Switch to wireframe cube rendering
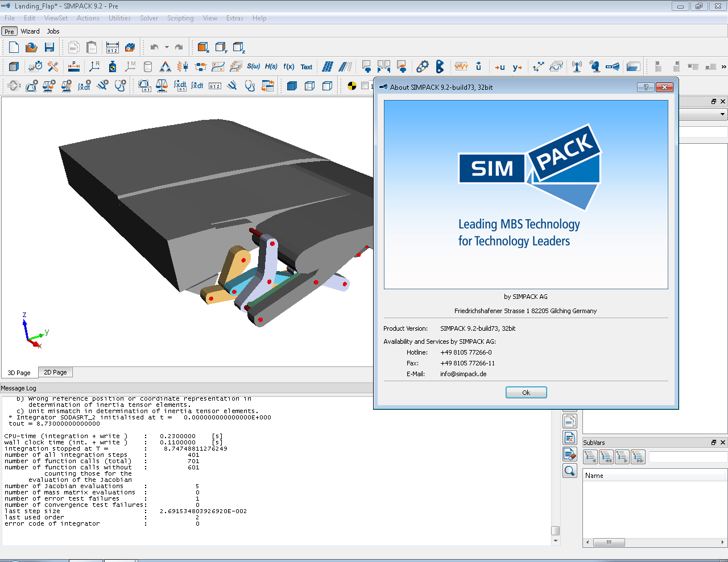Screen dimensions: 728x562 click(309, 86)
